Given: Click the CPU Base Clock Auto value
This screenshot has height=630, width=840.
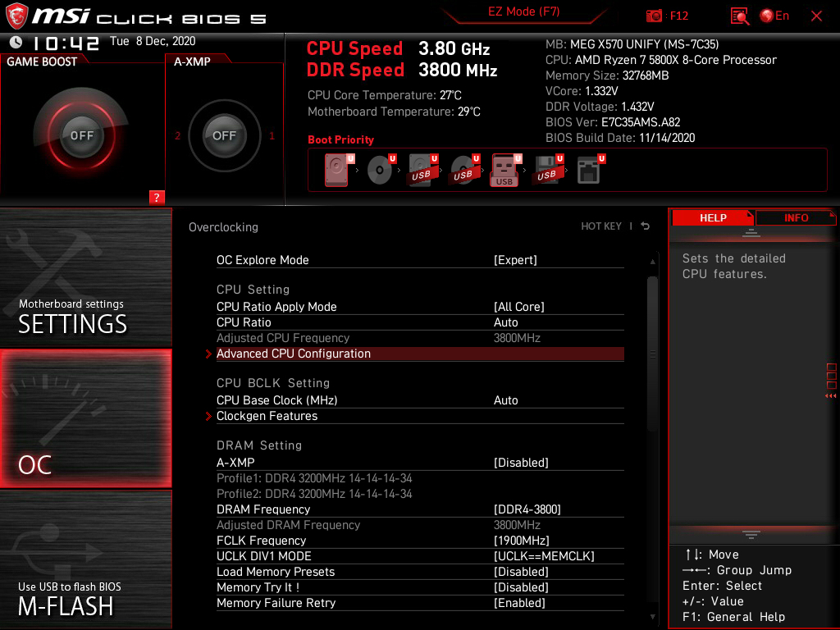Looking at the screenshot, I should [x=505, y=400].
